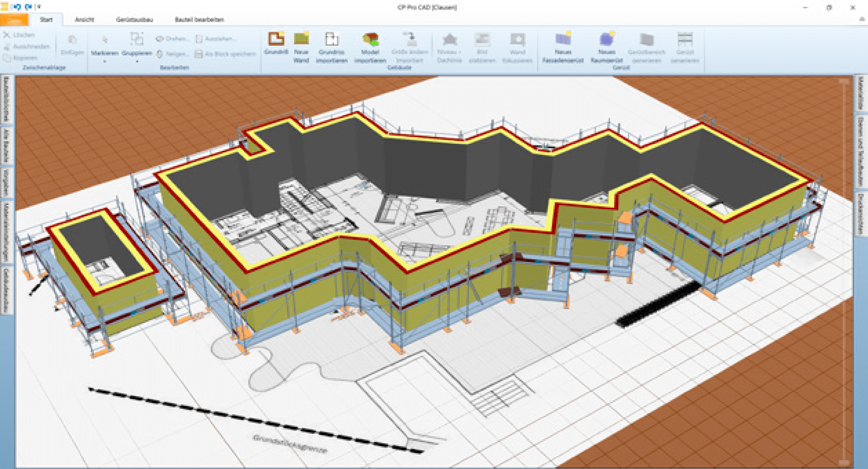Open the Markieren dropdown arrow
The height and width of the screenshot is (469, 868).
tap(105, 61)
